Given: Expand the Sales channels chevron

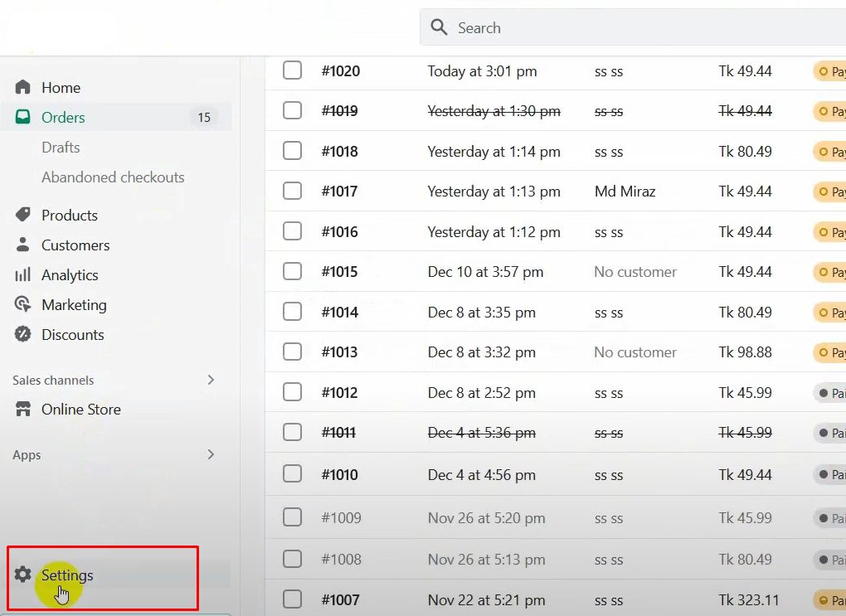Looking at the screenshot, I should (211, 380).
